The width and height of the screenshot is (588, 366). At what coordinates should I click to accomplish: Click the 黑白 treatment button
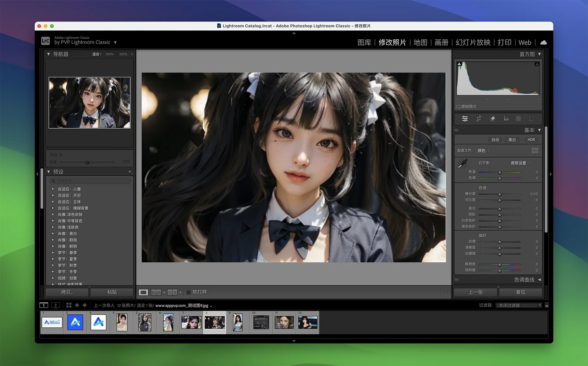click(512, 140)
